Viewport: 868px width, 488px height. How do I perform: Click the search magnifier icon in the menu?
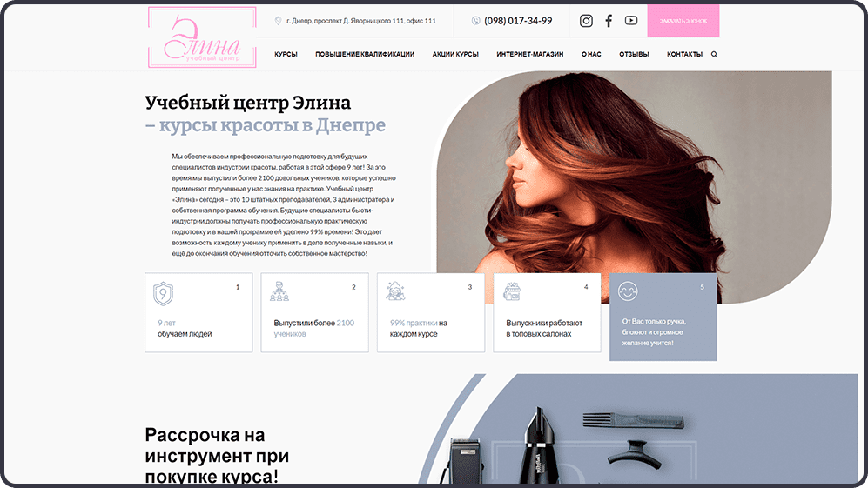click(x=715, y=54)
